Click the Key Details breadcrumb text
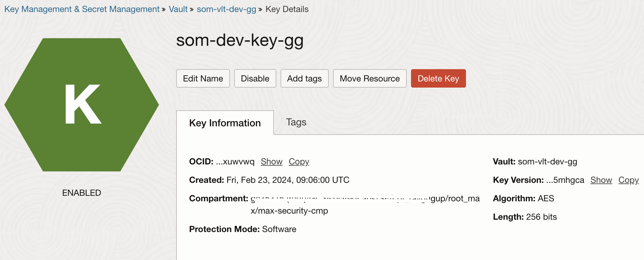 click(287, 9)
